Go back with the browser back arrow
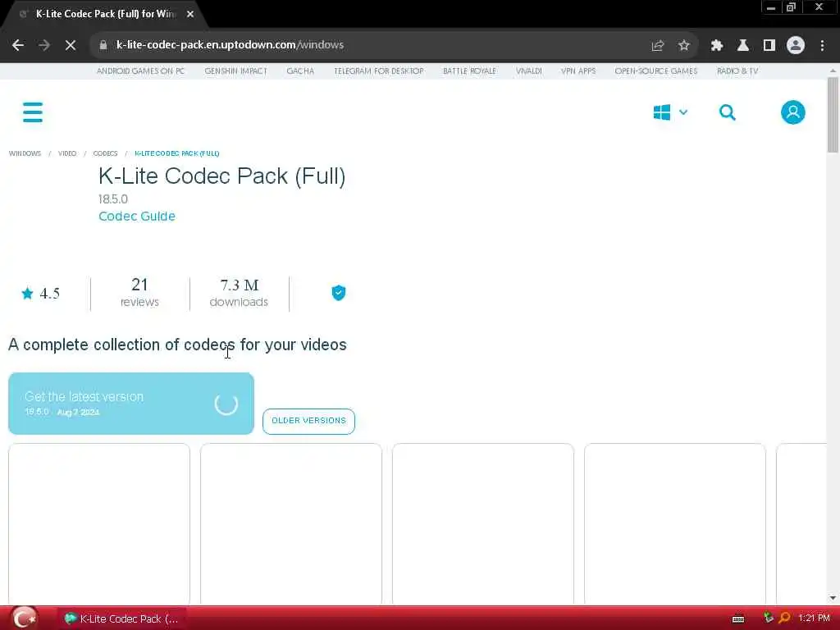 (18, 45)
